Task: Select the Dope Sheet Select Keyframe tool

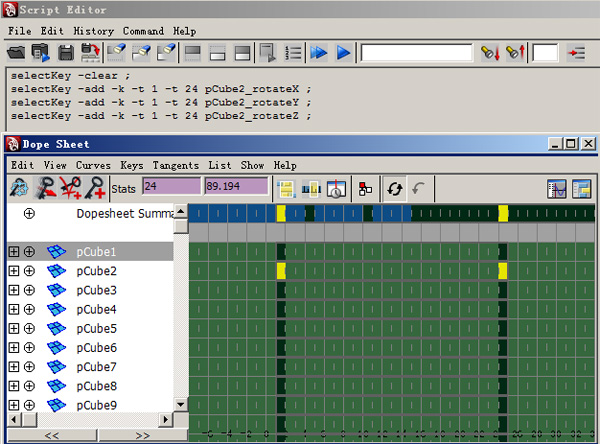Action: coord(19,188)
